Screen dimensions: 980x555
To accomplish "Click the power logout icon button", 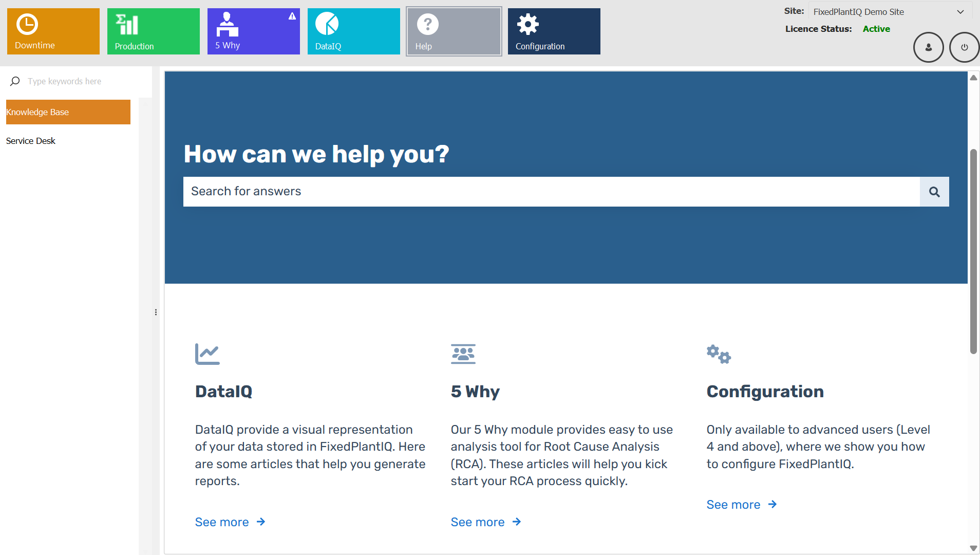I will point(965,47).
